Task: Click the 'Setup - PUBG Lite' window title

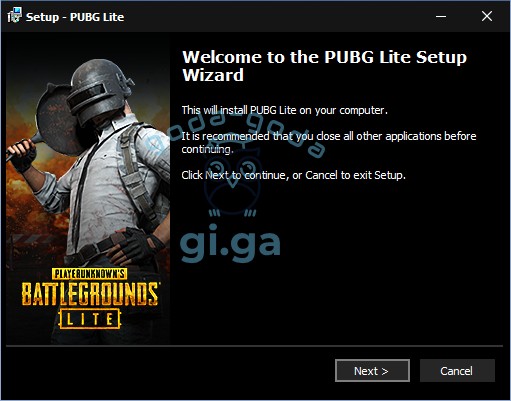Action: coord(75,17)
